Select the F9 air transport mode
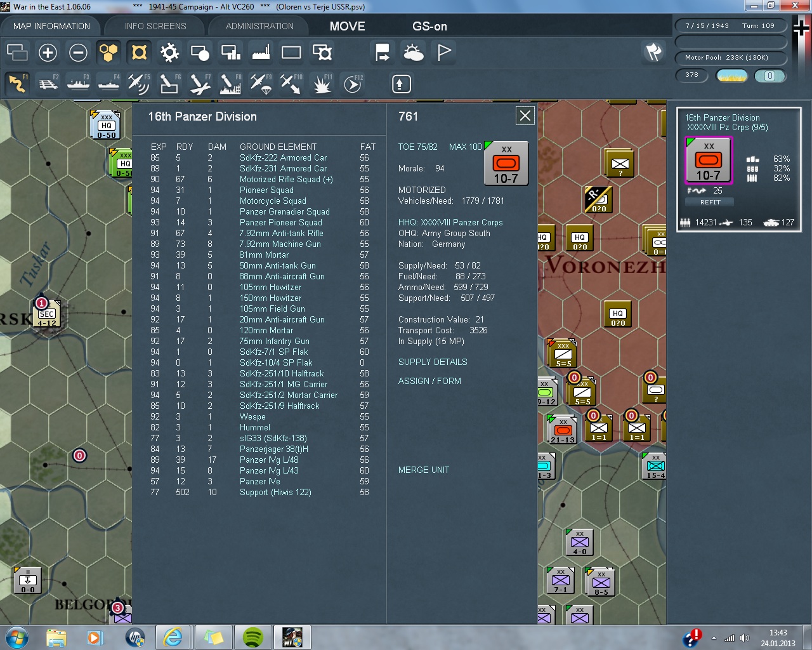Viewport: 812px width, 650px height. (x=261, y=84)
